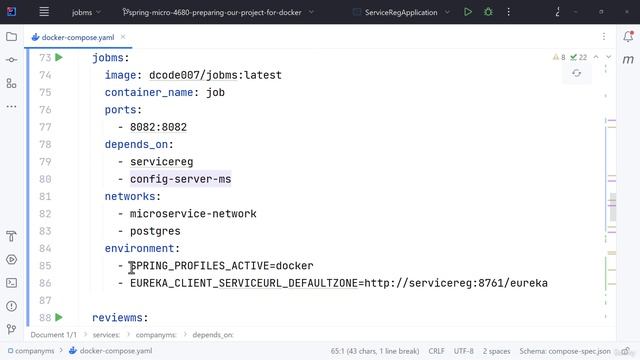This screenshot has height=360, width=640.
Task: Click the editor vertical scrollbar thumb
Action: (x=612, y=207)
